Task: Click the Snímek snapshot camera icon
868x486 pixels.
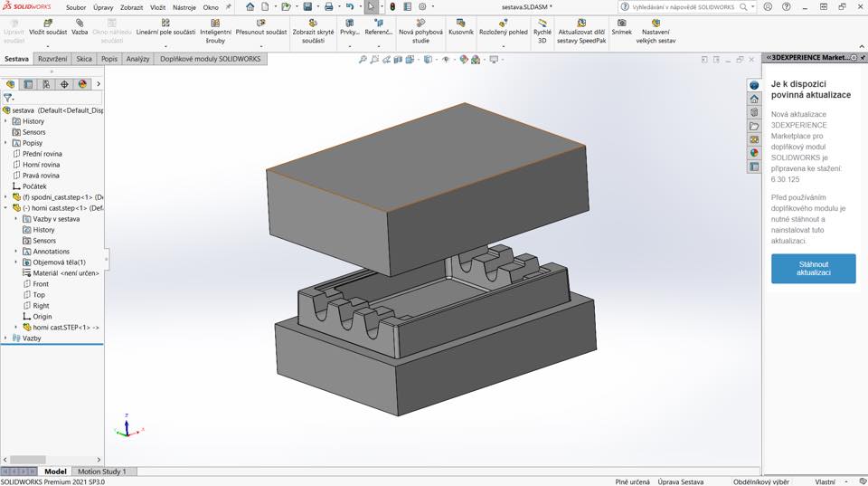Action: tap(621, 23)
